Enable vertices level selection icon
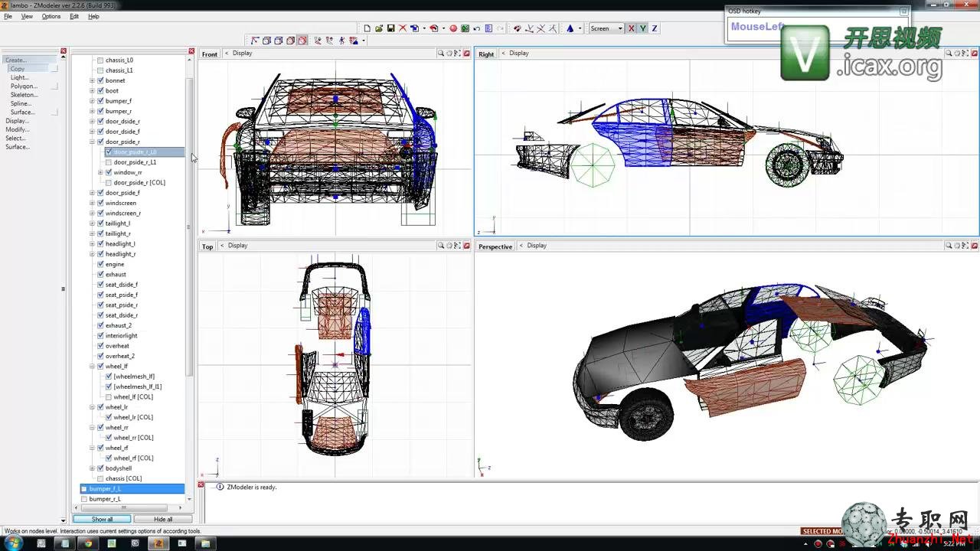The height and width of the screenshot is (551, 980). (x=255, y=41)
